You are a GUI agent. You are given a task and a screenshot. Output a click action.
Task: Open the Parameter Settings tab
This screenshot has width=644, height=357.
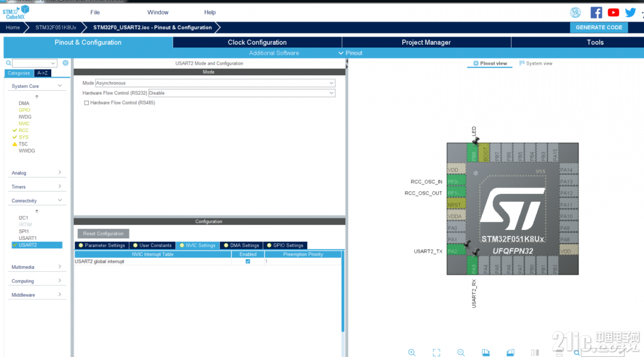[102, 245]
